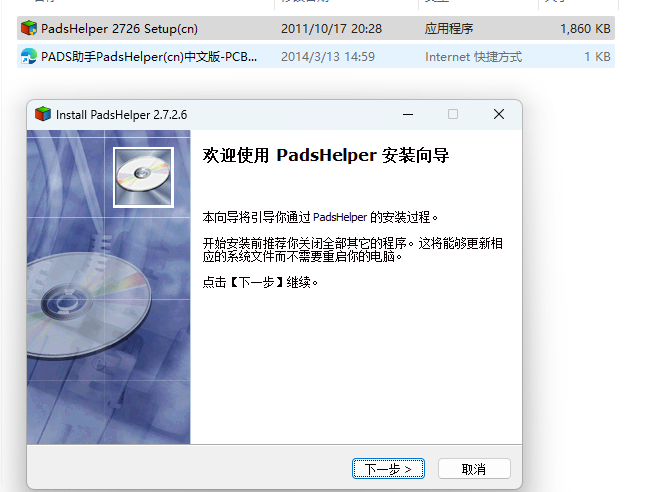This screenshot has width=649, height=492.
Task: Click the PadsHelper cube icon in installer title bar
Action: 43,114
